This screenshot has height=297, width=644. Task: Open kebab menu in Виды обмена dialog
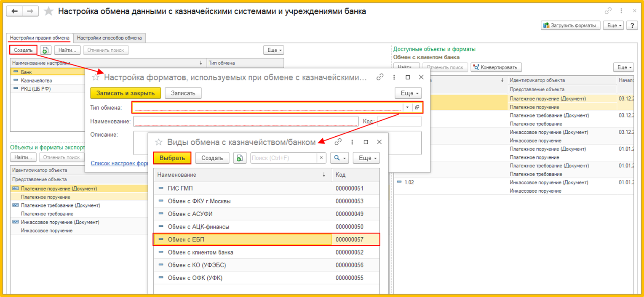(352, 142)
